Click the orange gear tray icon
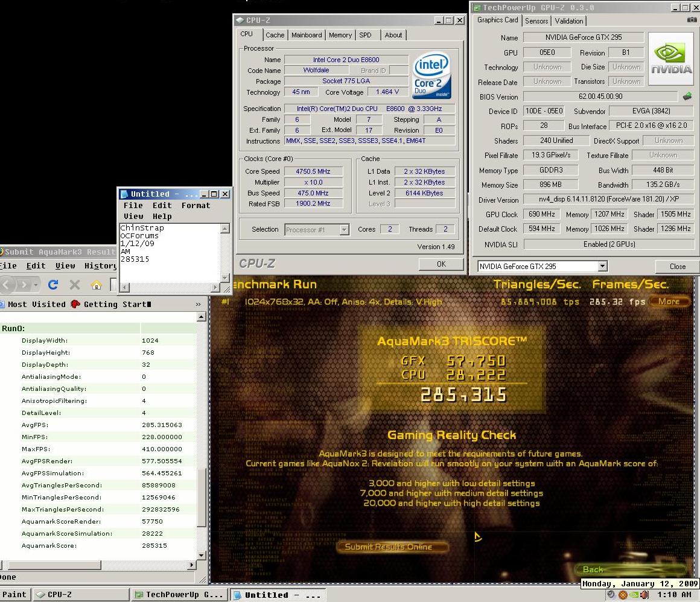 point(622,594)
